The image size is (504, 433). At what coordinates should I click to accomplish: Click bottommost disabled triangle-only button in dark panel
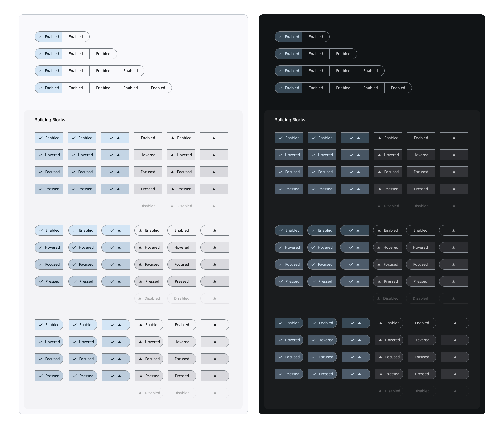point(455,391)
